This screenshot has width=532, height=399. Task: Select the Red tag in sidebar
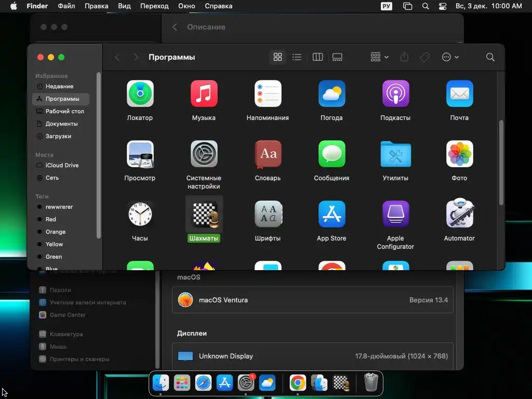point(61,220)
